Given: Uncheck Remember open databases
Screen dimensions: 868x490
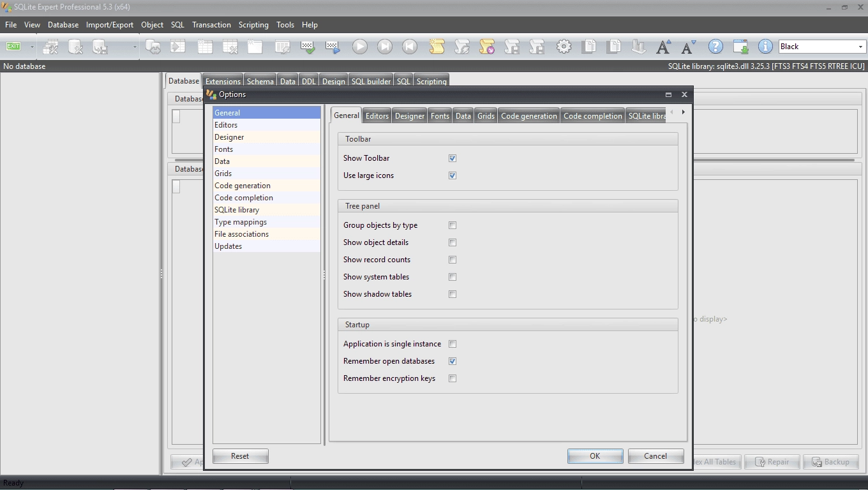Looking at the screenshot, I should pyautogui.click(x=453, y=361).
